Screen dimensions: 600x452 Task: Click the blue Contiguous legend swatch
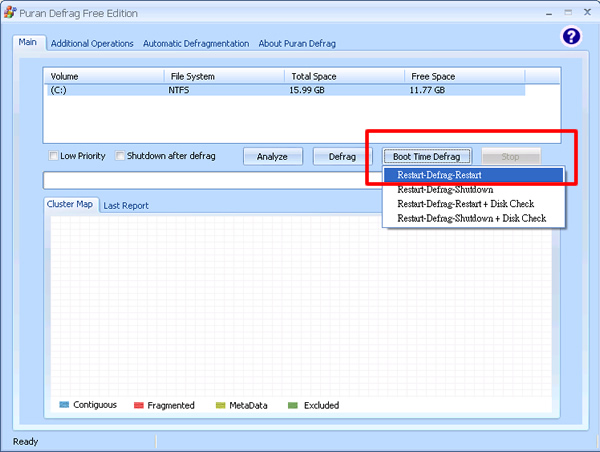(x=64, y=405)
